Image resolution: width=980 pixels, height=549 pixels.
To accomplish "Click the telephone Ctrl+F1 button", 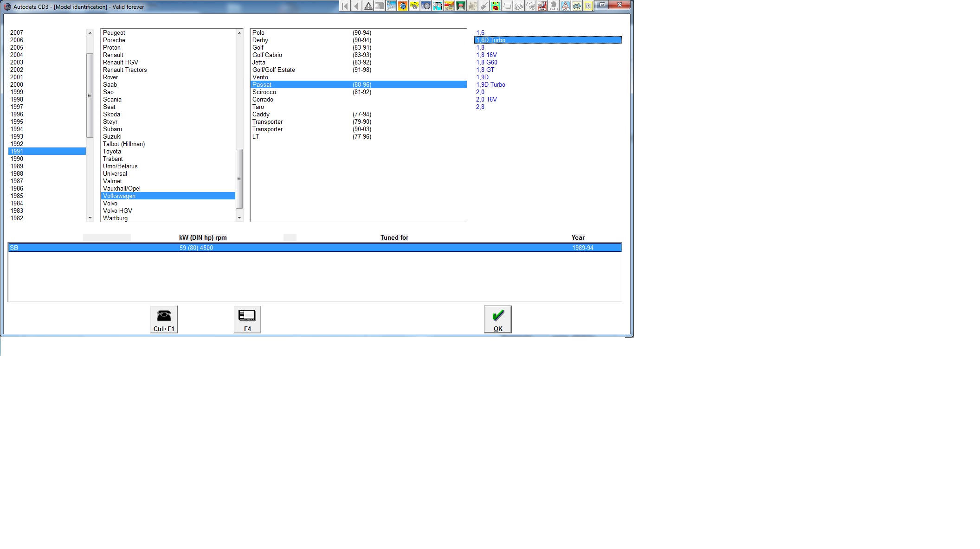I will (x=164, y=319).
